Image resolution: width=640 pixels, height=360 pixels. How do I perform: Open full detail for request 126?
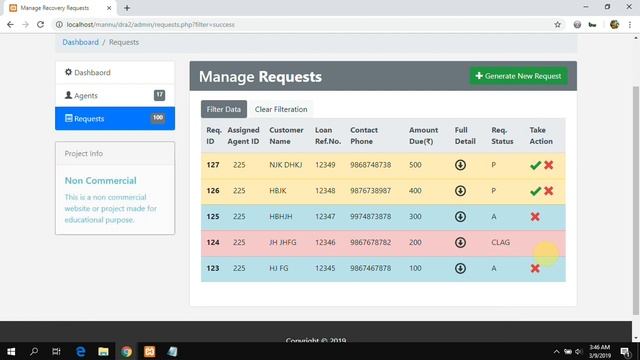coord(460,191)
